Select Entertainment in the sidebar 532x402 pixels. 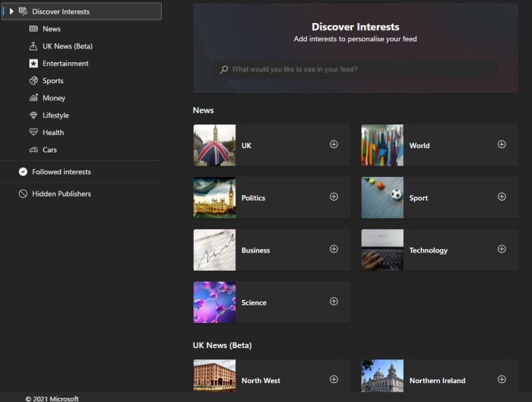click(66, 64)
